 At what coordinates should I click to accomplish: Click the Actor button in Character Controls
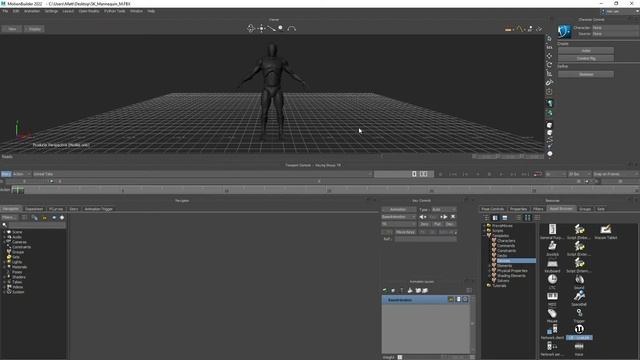tap(586, 51)
